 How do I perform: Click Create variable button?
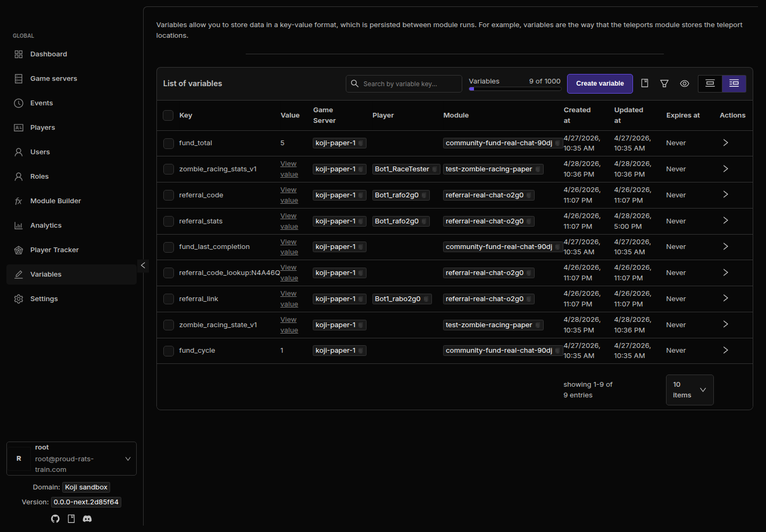pos(600,84)
